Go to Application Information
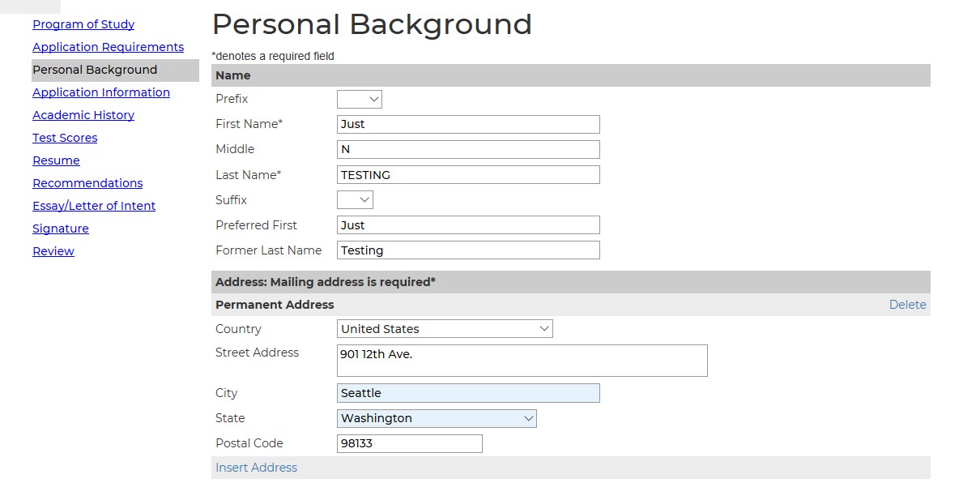The width and height of the screenshot is (980, 483). 100,92
